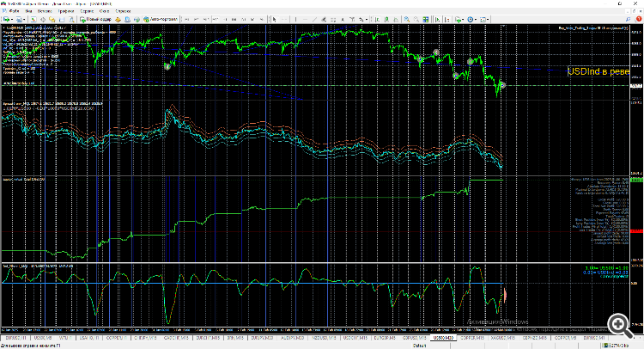Toggle the Terminal panel icon
The height and width of the screenshot is (349, 644).
tap(62, 19)
